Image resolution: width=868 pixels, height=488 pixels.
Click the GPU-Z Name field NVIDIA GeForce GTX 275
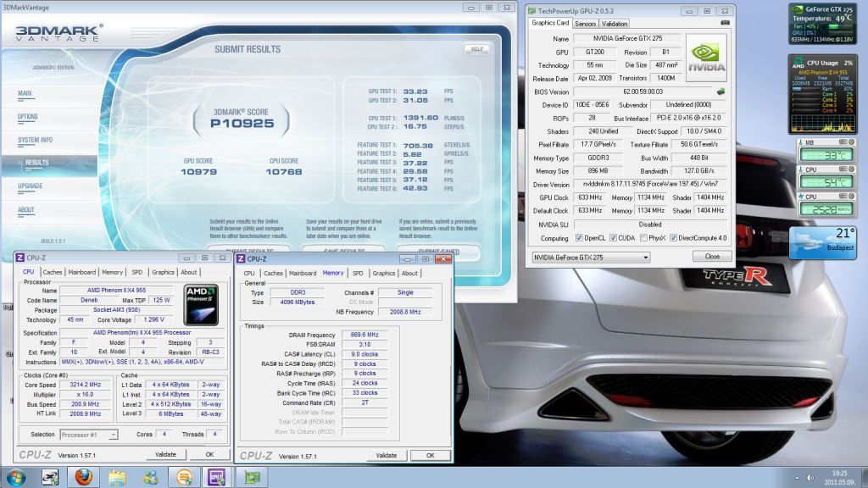tap(627, 39)
